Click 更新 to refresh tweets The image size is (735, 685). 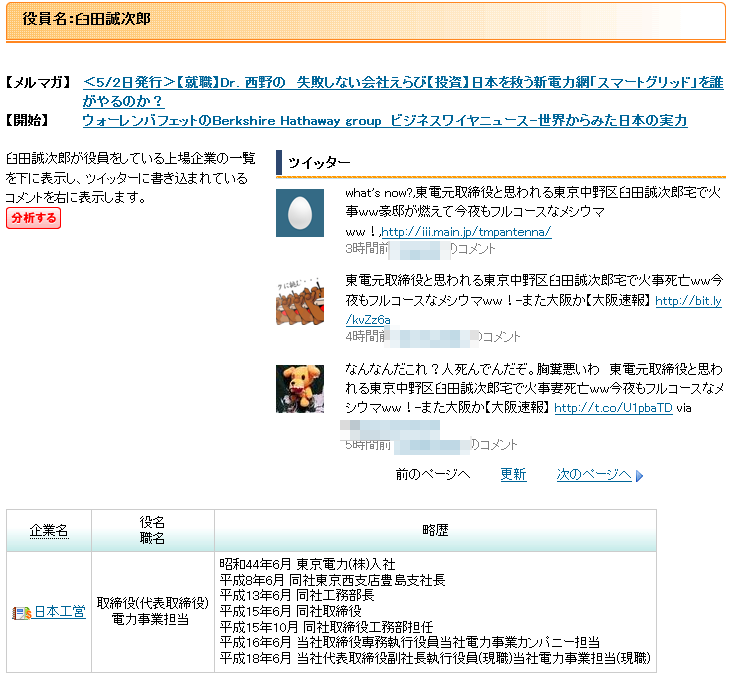pos(513,474)
